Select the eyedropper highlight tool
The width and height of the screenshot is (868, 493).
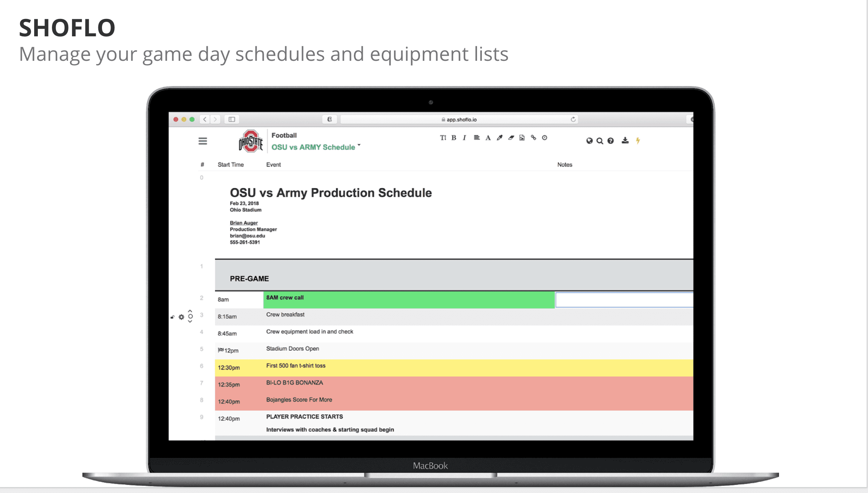pos(500,138)
